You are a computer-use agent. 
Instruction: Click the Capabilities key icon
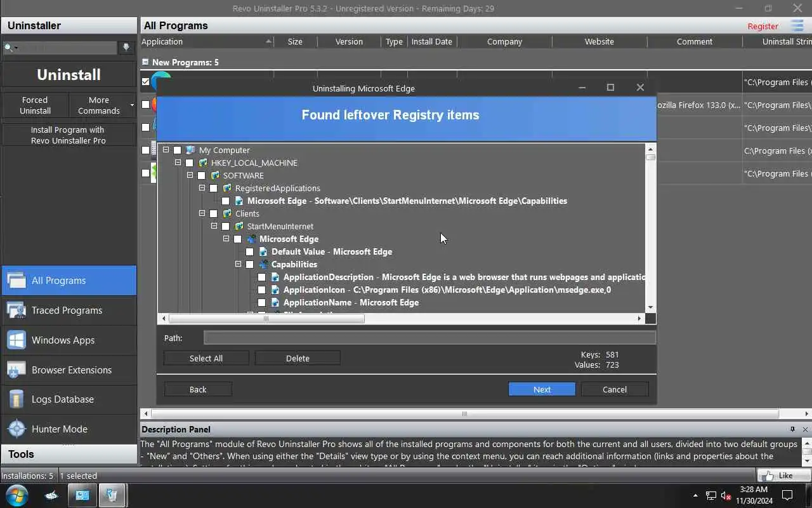263,265
